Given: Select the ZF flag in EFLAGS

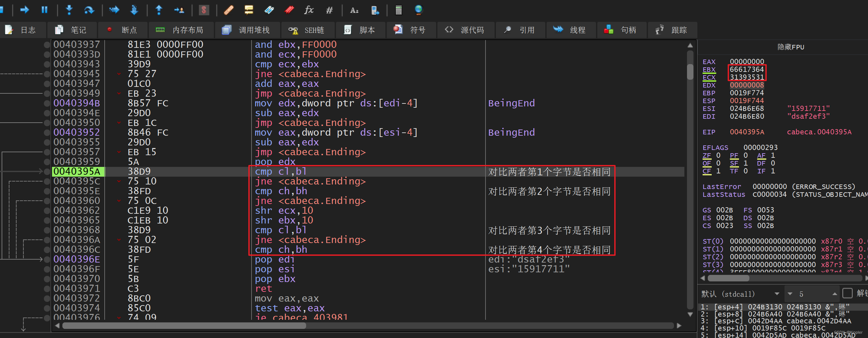Looking at the screenshot, I should (706, 155).
